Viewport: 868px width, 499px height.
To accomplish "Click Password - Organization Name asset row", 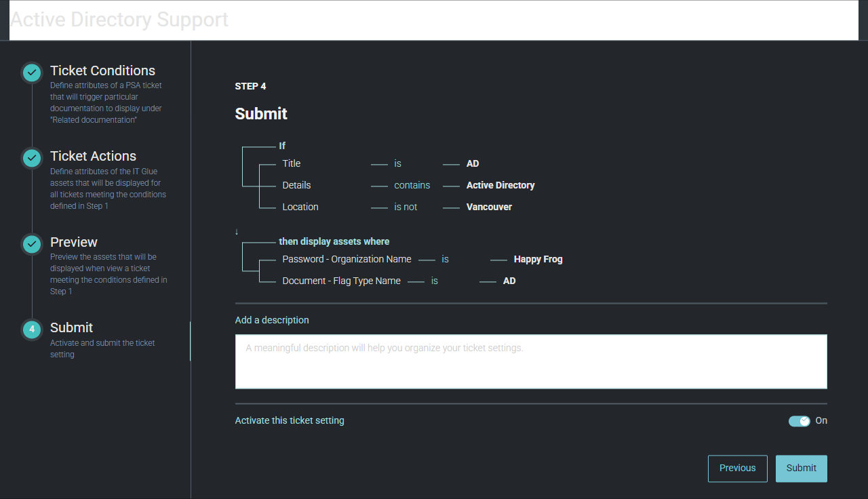I will coord(347,259).
